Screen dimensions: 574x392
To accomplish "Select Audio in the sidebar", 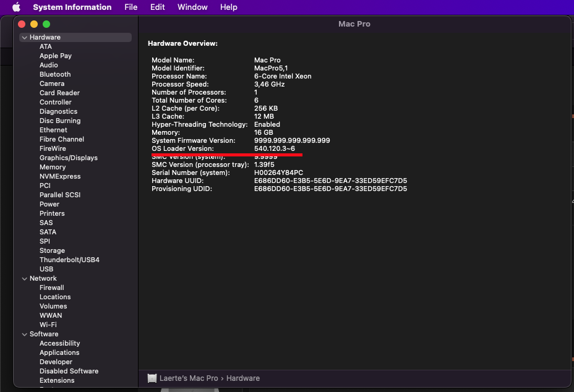I will 49,65.
